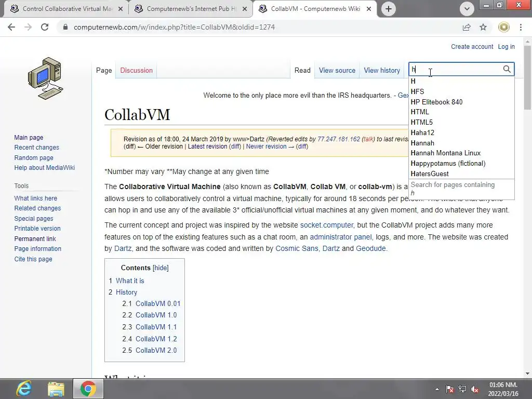Screen dimensions: 532x399
Task: Click the padlock site info icon
Action: tap(65, 27)
